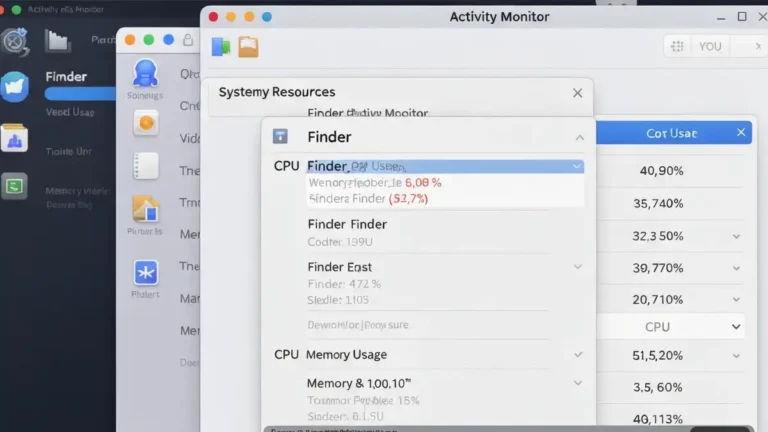Click the orange circle app icon in sidebar
Viewport: 768px width, 432px height.
[x=145, y=123]
